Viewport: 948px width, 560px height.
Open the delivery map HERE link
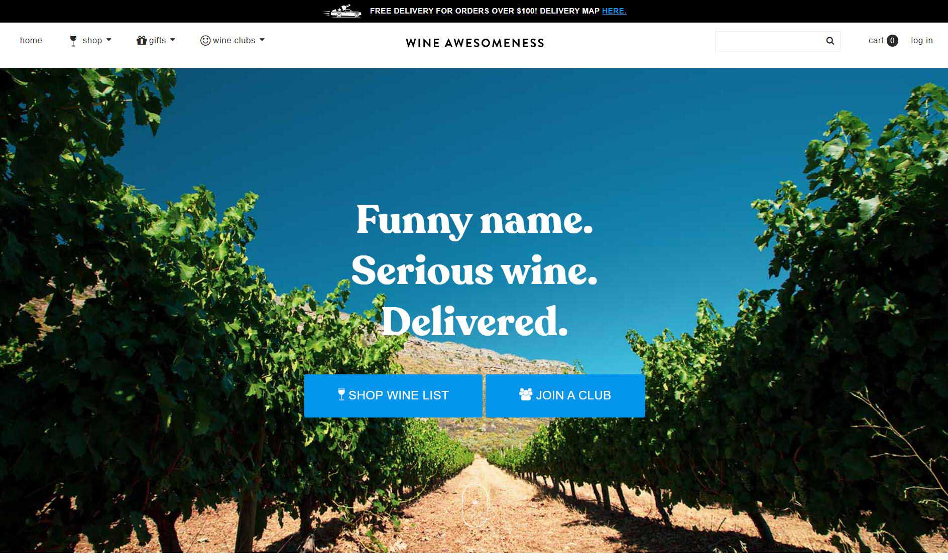click(614, 11)
